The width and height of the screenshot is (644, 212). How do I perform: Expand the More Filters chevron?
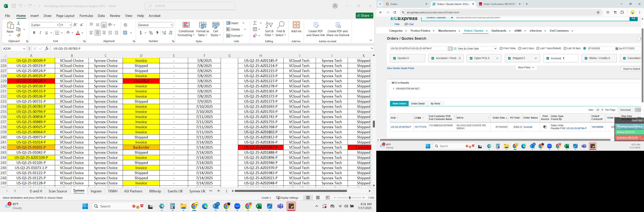tap(533, 68)
